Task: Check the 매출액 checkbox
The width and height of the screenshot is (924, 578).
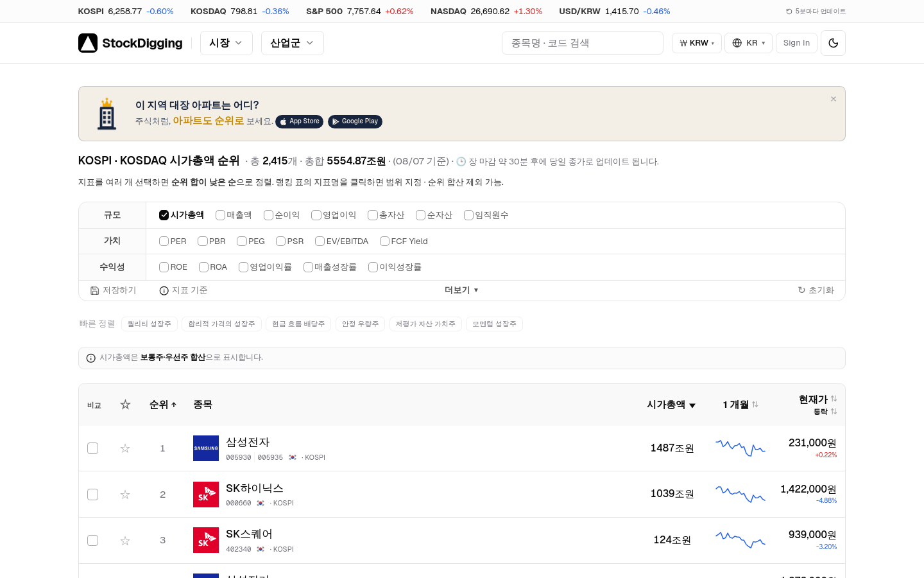Action: click(x=220, y=215)
